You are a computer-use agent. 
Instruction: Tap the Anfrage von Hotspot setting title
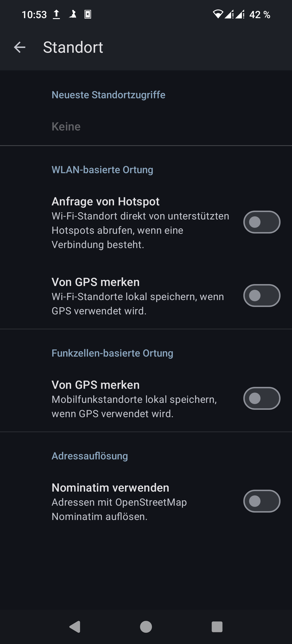tap(105, 202)
